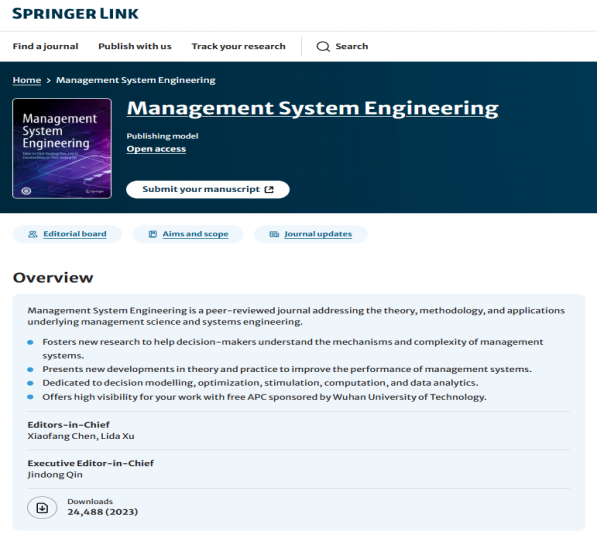Click the Search text label

coord(352,46)
